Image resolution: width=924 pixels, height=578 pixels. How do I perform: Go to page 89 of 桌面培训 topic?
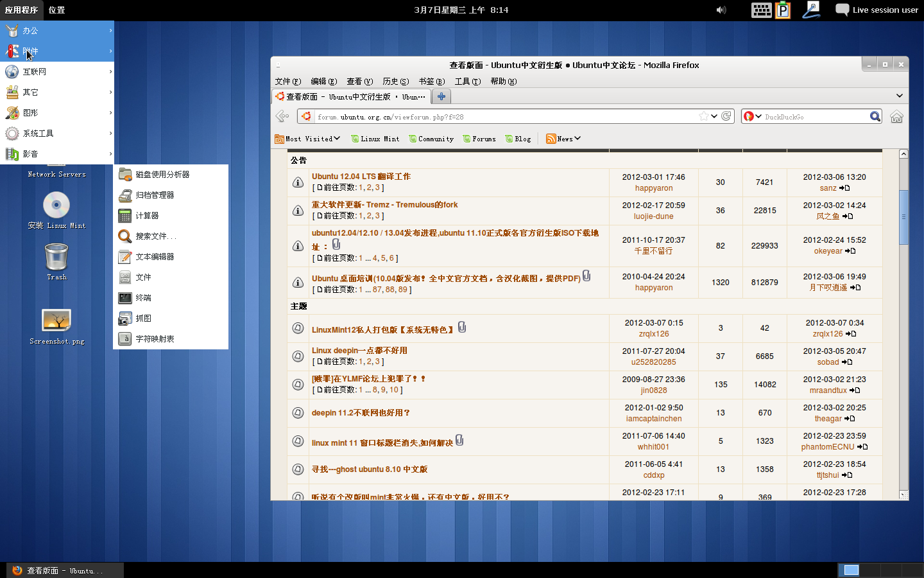403,290
